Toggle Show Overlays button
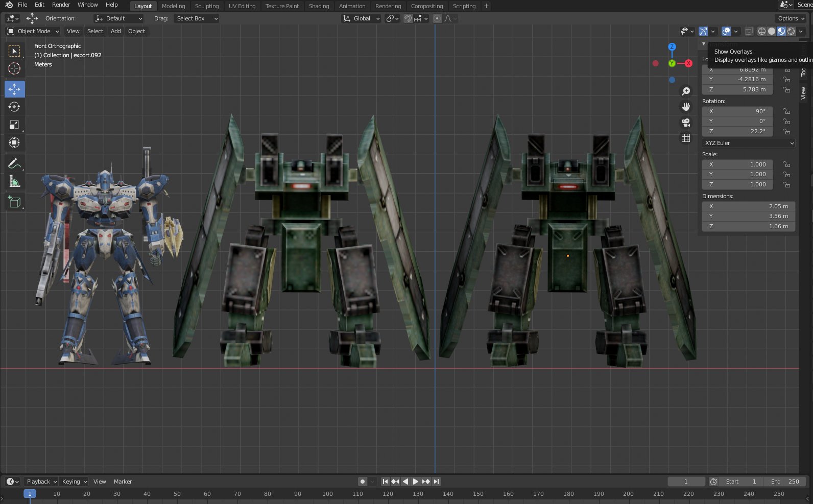813x504 pixels. (726, 31)
